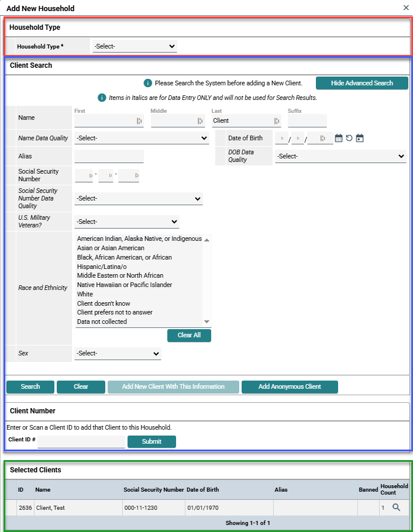Click the Hide Advanced Search button
This screenshot has width=413, height=532.
pyautogui.click(x=362, y=83)
